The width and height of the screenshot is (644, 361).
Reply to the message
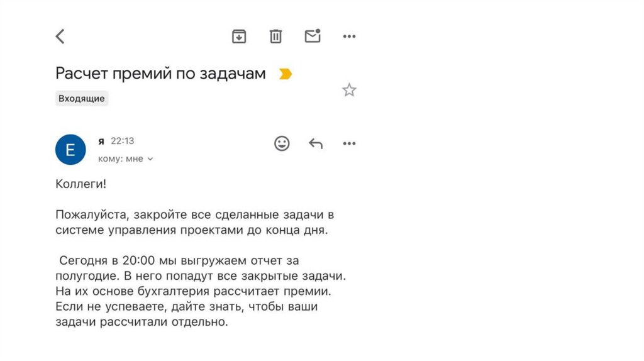click(x=316, y=144)
